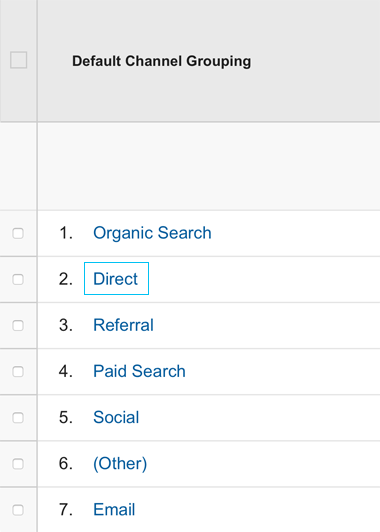Open the Email channel link
The width and height of the screenshot is (380, 532).
(114, 510)
